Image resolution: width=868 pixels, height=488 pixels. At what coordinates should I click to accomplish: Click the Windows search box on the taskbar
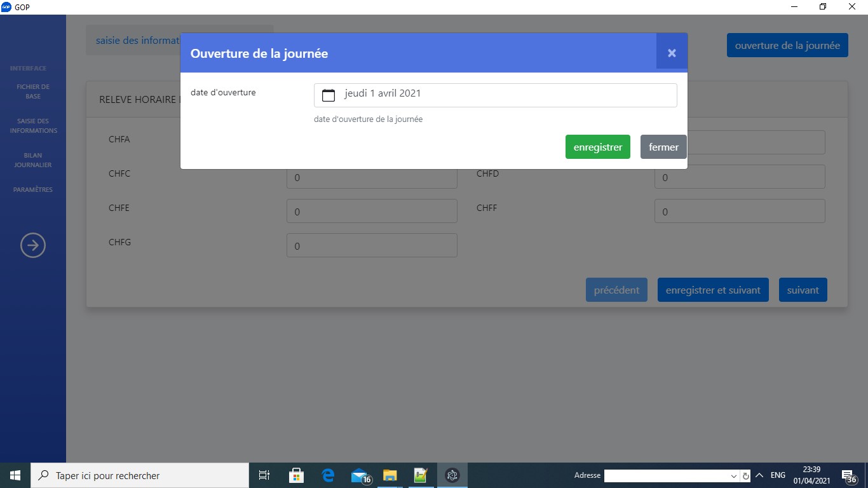[x=140, y=475]
